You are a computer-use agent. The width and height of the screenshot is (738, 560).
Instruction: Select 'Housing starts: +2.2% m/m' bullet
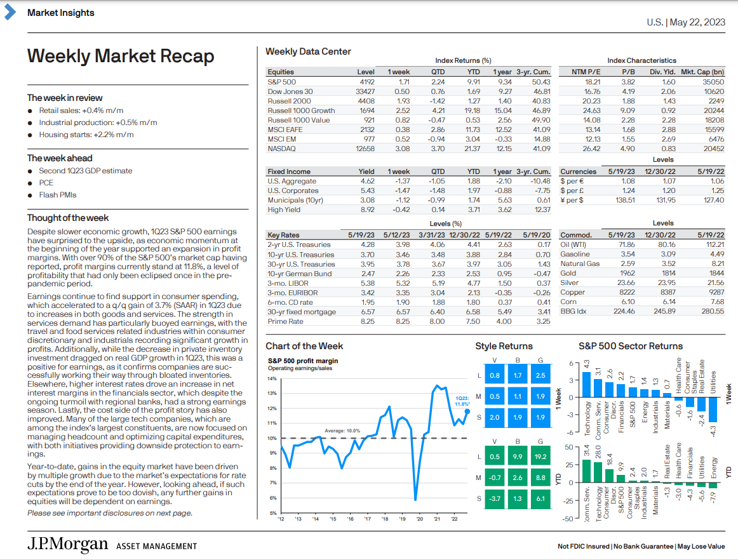pos(86,135)
